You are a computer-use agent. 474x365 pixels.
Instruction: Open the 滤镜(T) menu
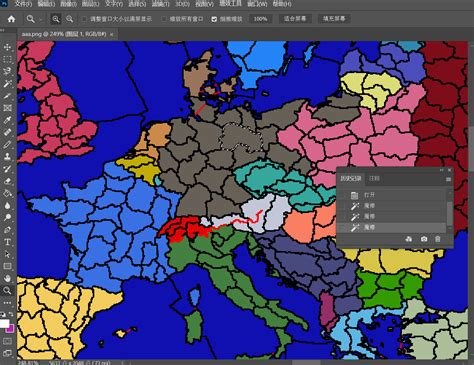point(161,4)
